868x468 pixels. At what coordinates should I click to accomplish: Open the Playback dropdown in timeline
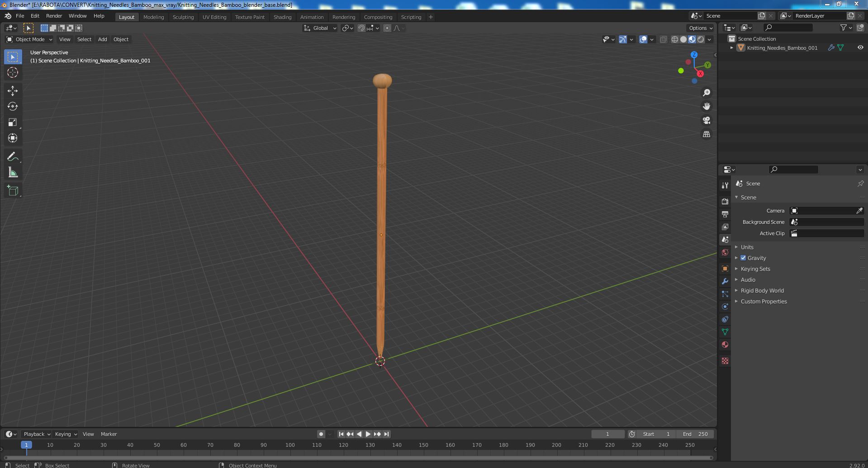pos(36,434)
